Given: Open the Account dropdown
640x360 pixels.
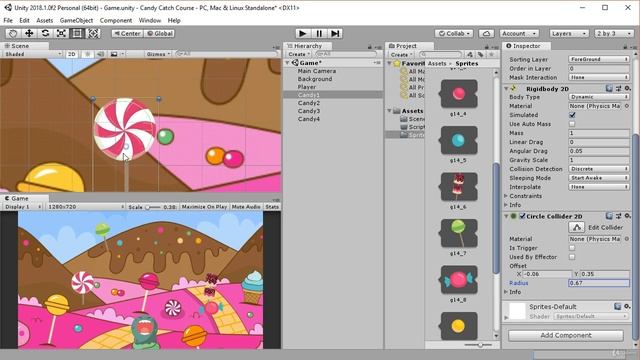Looking at the screenshot, I should point(519,33).
